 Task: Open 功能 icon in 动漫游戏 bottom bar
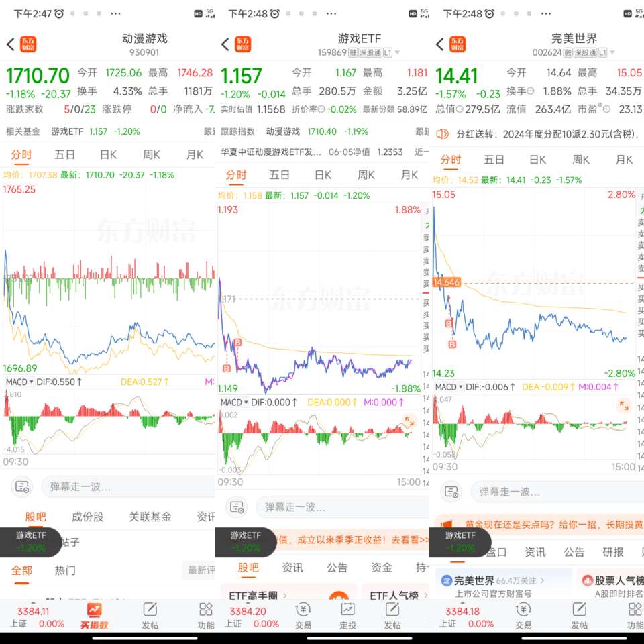tap(205, 615)
